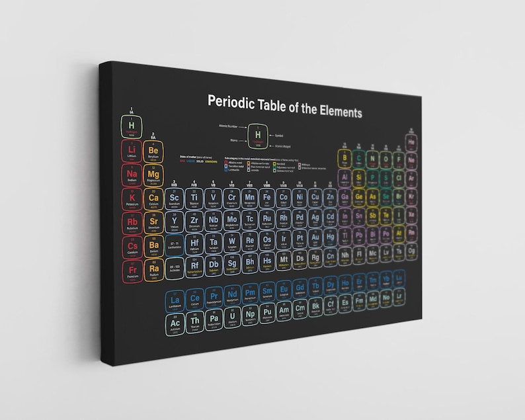Select the Ra Radium cell
This screenshot has width=525, height=420.
[x=154, y=270]
